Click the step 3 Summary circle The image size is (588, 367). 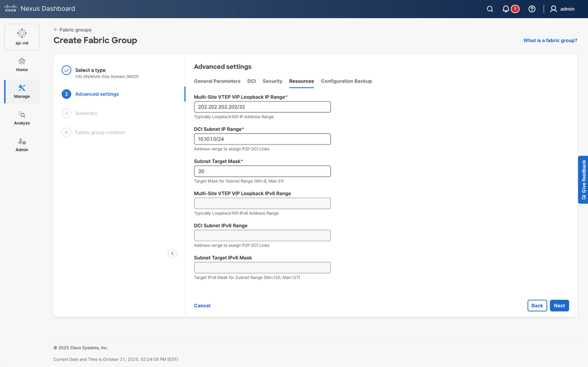pos(66,113)
